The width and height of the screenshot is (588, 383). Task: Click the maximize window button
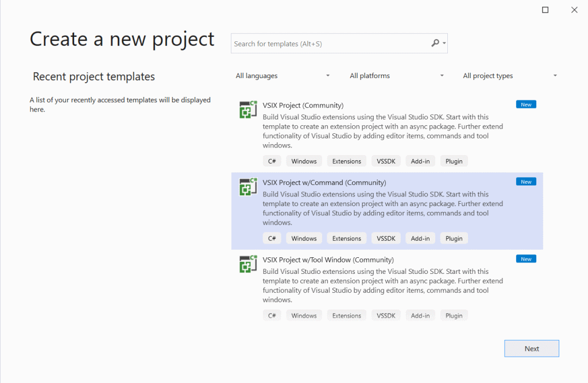[x=545, y=10]
